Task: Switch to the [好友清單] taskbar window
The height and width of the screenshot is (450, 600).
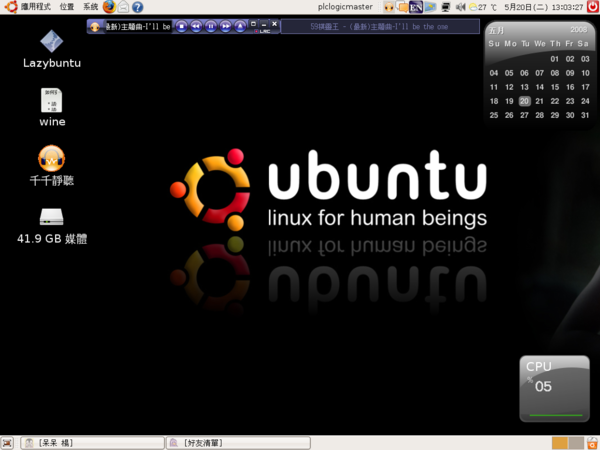Action: coord(238,443)
